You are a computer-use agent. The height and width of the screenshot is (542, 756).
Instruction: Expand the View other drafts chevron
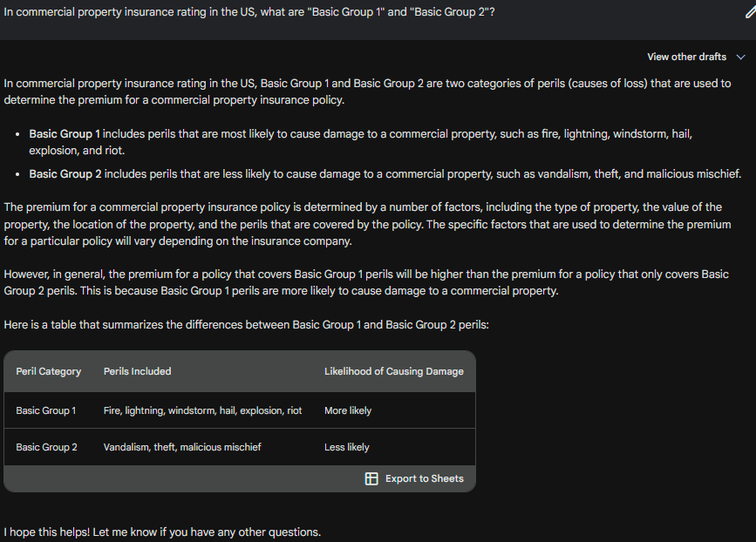point(740,57)
